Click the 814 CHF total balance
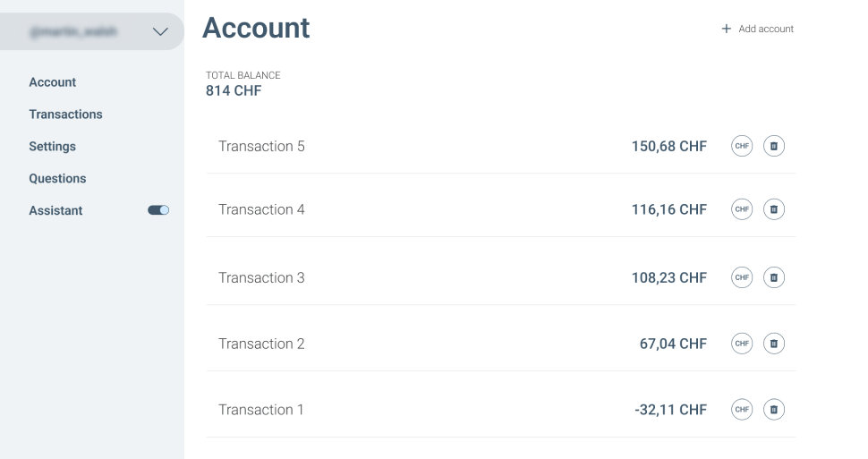 point(234,90)
